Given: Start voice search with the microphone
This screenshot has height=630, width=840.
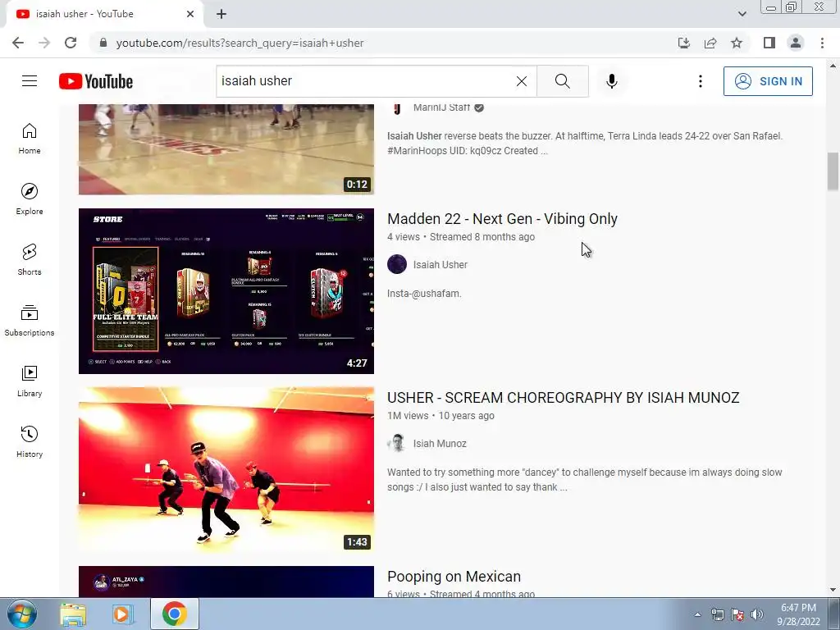Looking at the screenshot, I should (612, 81).
